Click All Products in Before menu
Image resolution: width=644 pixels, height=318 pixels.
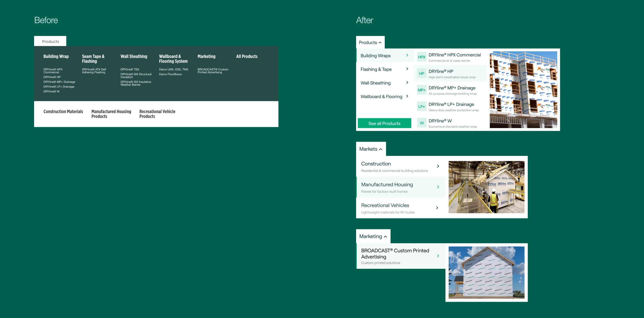point(247,56)
